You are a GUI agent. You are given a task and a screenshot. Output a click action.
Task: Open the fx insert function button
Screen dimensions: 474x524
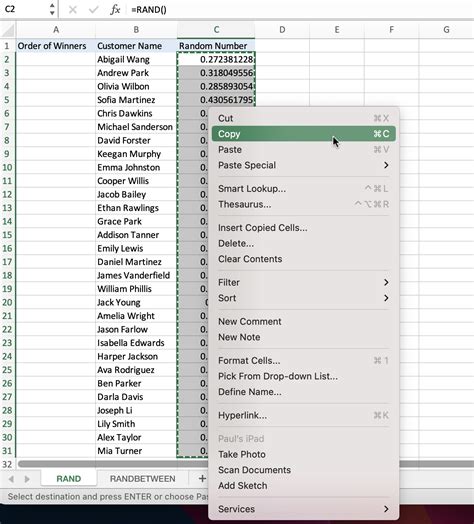(x=115, y=10)
